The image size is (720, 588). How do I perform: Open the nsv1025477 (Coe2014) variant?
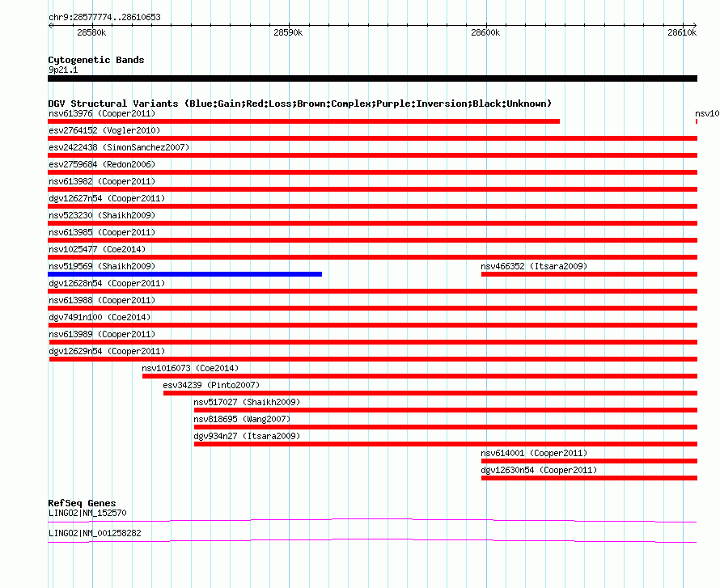click(x=97, y=249)
